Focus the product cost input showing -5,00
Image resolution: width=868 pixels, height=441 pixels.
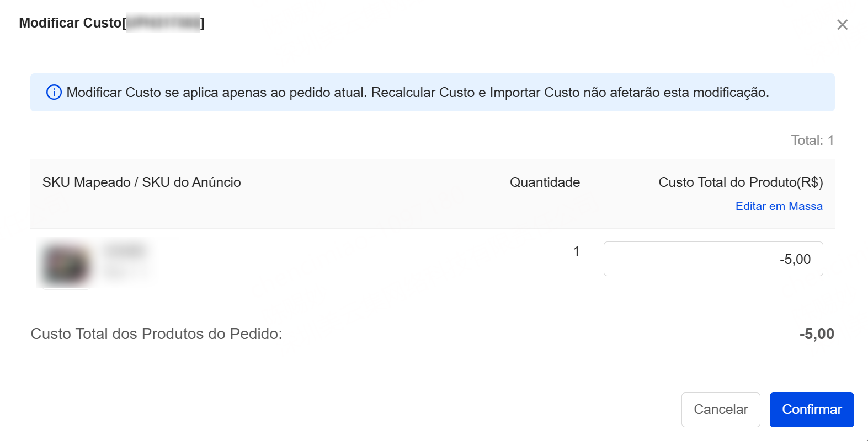(713, 259)
